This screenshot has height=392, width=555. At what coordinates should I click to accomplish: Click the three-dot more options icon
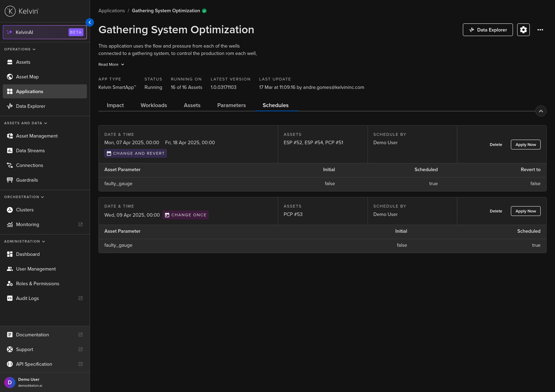pos(540,30)
